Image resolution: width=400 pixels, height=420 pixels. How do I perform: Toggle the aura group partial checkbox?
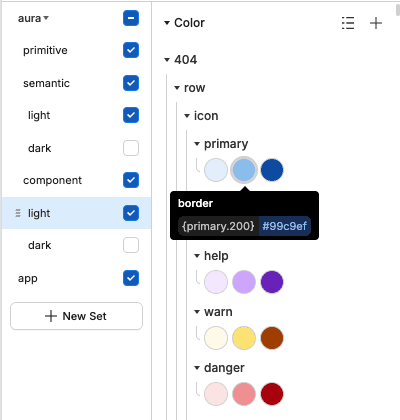(131, 18)
